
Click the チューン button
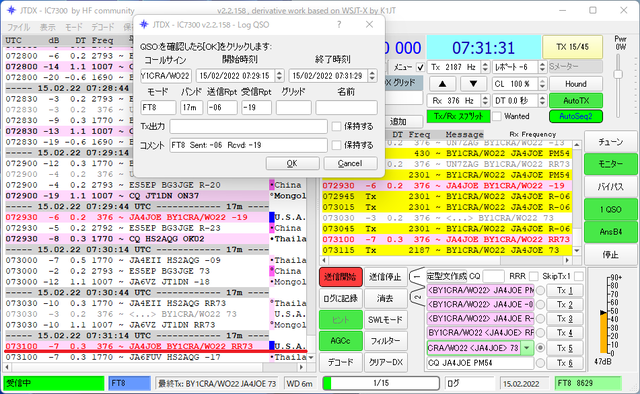(611, 142)
